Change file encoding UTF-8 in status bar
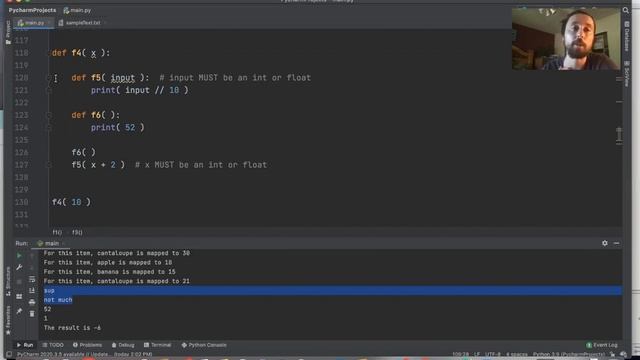Viewport: 640px width, 360px height. (493, 354)
